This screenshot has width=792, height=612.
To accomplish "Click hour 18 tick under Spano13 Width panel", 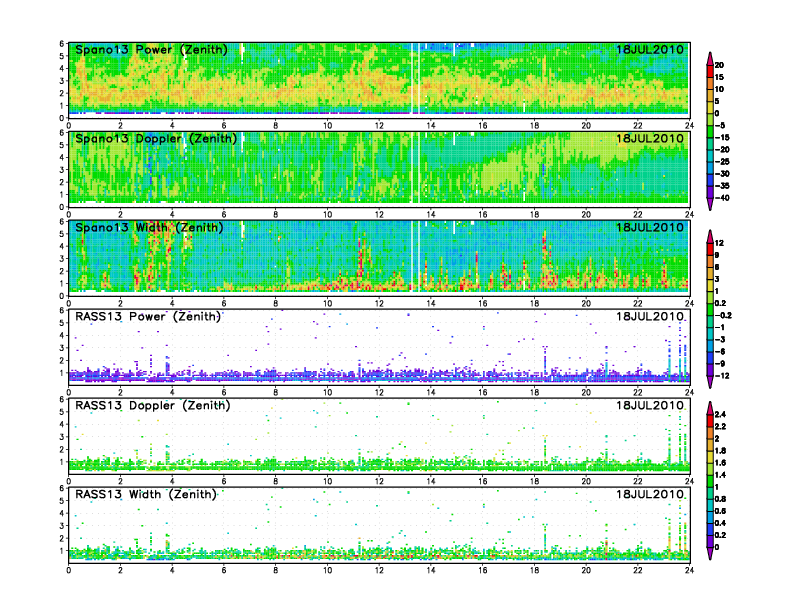I will click(534, 303).
